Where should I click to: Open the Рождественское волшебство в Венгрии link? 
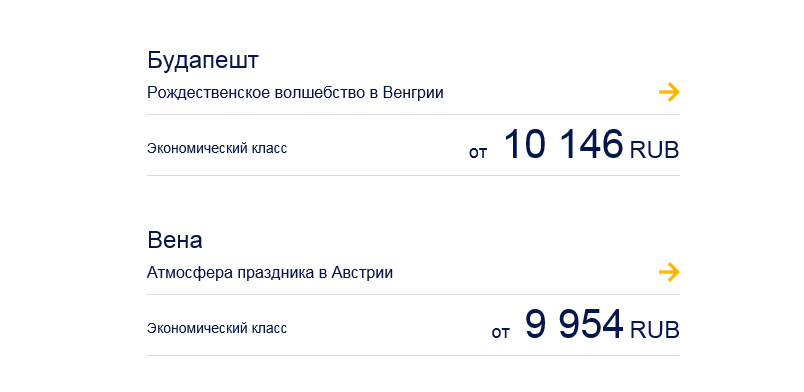295,93
